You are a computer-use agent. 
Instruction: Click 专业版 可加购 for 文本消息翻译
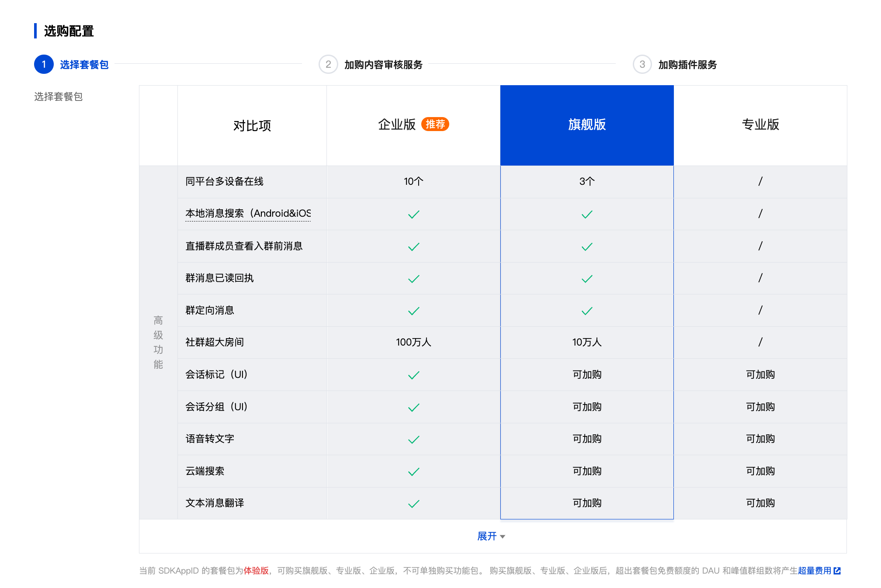click(x=760, y=503)
